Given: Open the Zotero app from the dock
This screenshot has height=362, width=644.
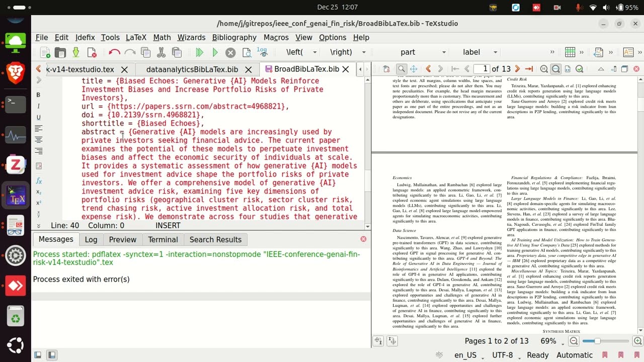Looking at the screenshot, I should 16,165.
